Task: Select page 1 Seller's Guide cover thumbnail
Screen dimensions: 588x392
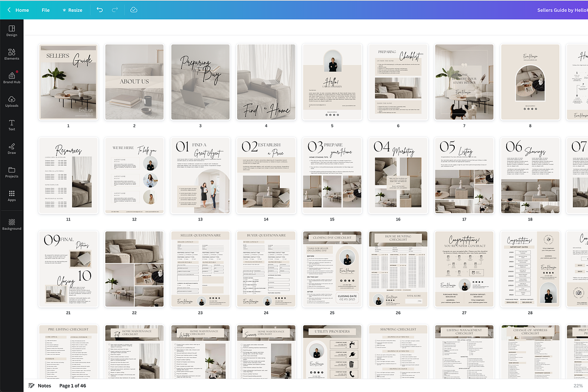Action: pyautogui.click(x=68, y=82)
